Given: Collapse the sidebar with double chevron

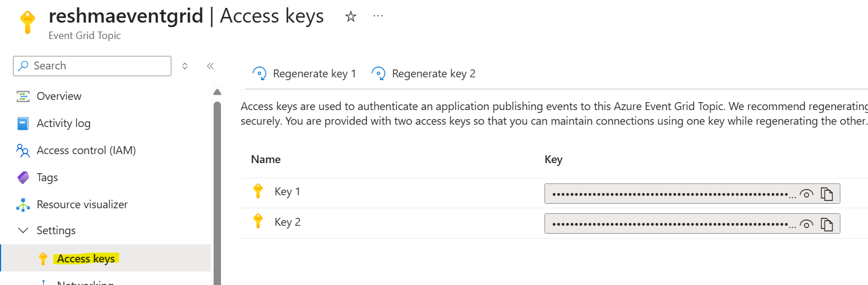Looking at the screenshot, I should (210, 66).
